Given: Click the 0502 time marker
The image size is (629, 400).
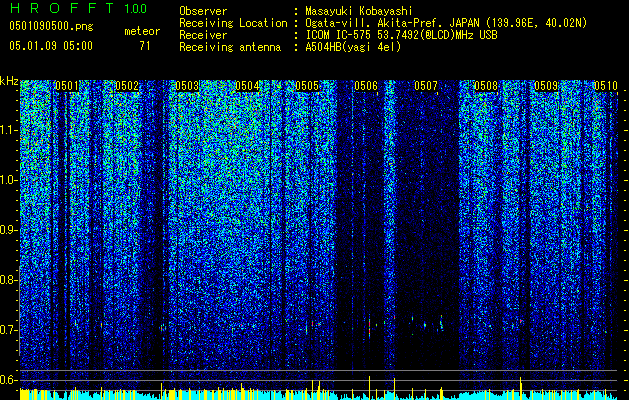Looking at the screenshot, I should (127, 86).
